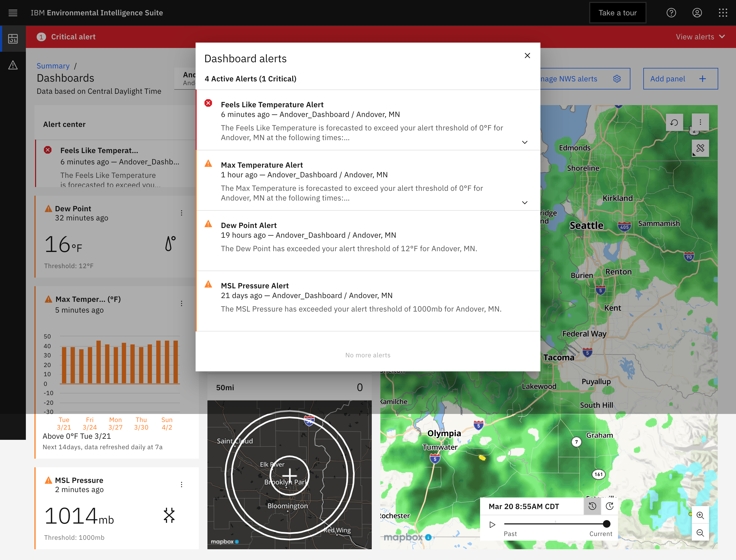Click the reset map view icon
736x560 pixels.
(x=674, y=122)
